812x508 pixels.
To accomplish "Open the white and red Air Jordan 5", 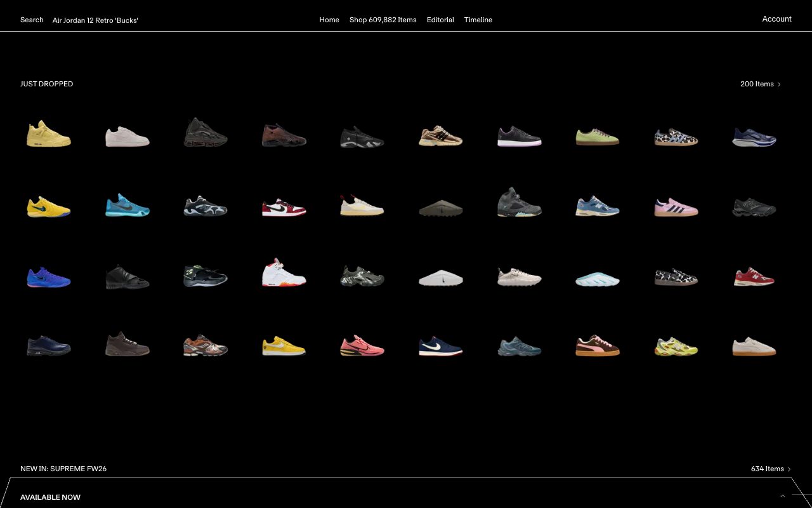I will (284, 272).
